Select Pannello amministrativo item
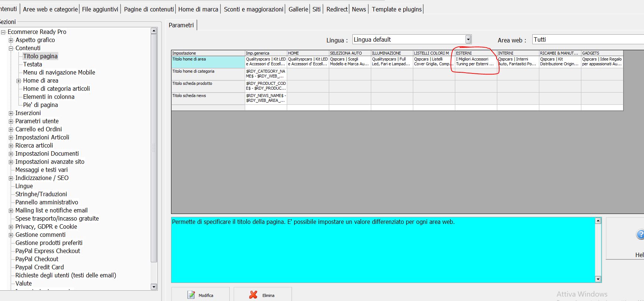The width and height of the screenshot is (644, 301). click(47, 202)
